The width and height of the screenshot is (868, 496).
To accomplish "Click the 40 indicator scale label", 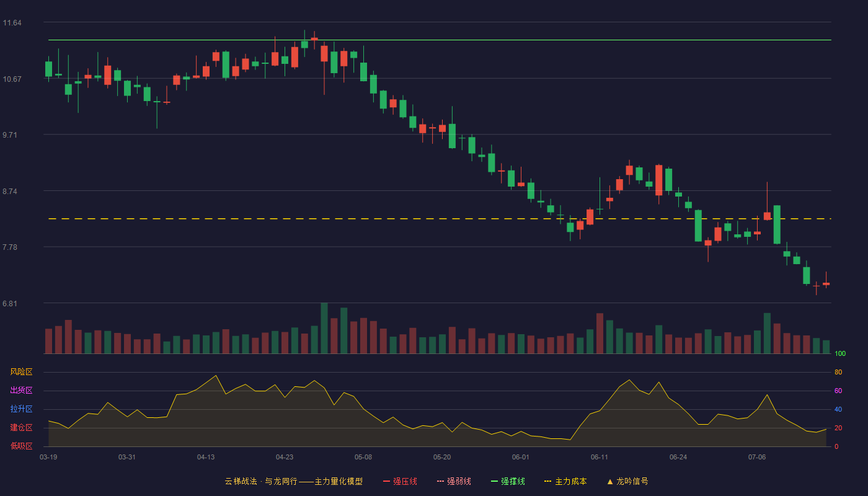I will [x=838, y=410].
